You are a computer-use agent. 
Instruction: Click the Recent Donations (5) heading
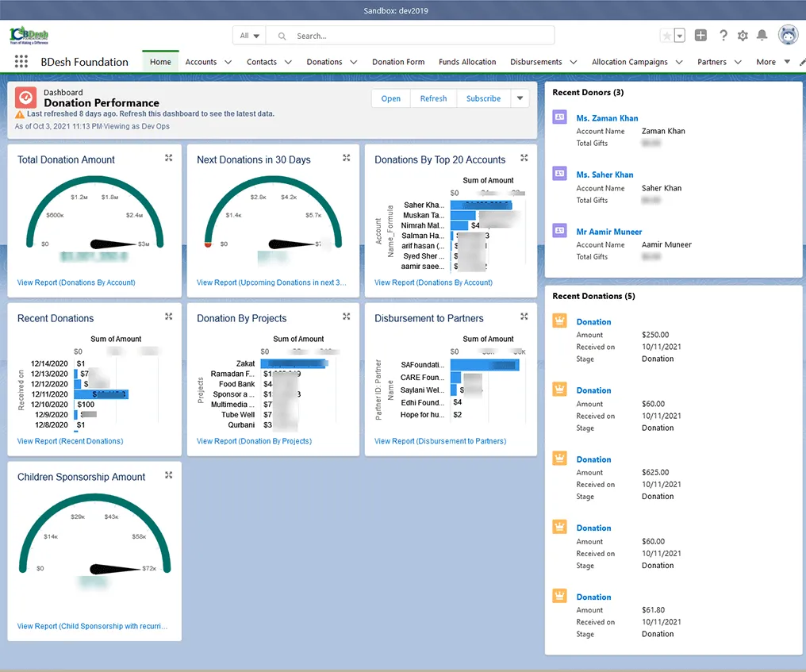click(593, 296)
